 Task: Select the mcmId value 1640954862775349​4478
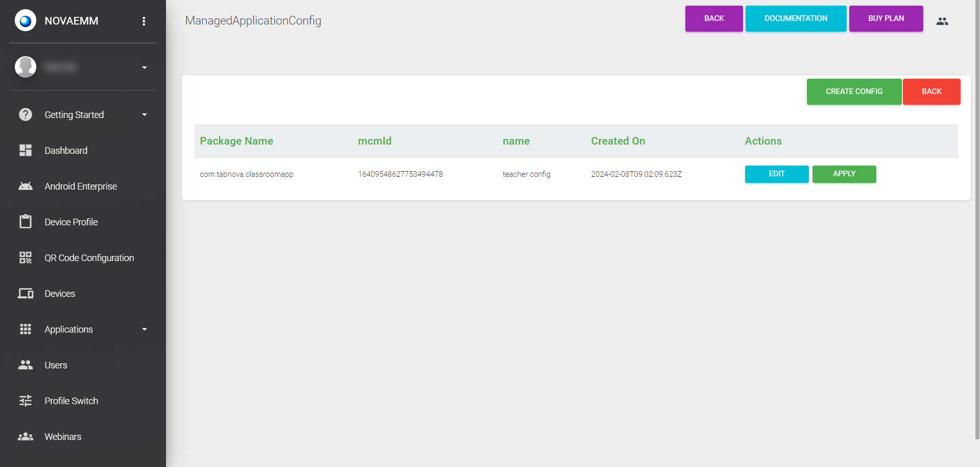[400, 174]
